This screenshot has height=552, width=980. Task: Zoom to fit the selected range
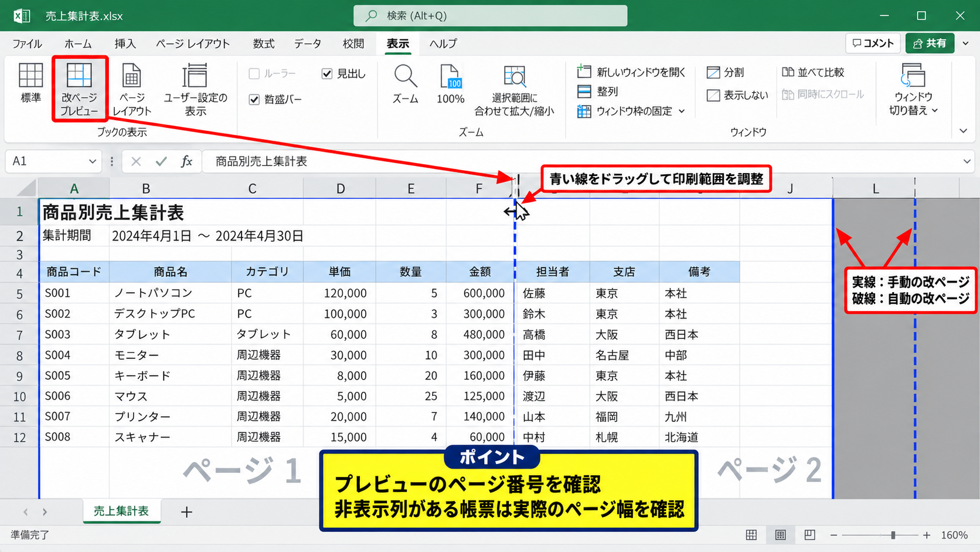click(x=514, y=90)
